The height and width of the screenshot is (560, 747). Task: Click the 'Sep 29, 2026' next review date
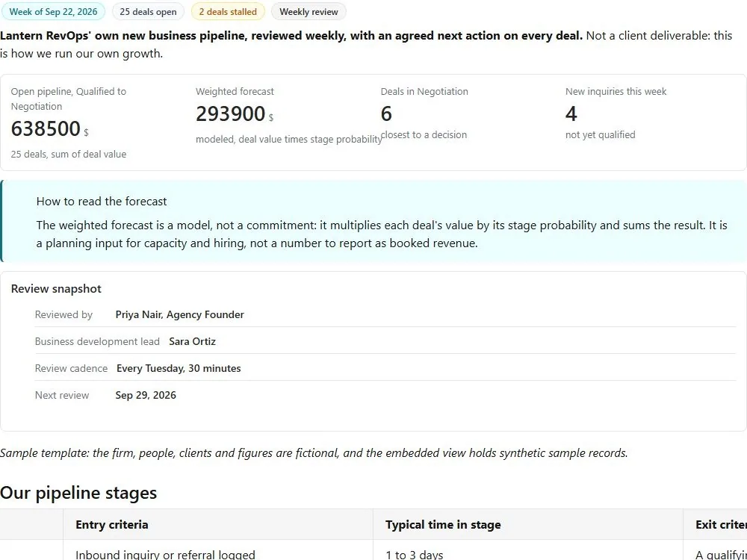[146, 395]
